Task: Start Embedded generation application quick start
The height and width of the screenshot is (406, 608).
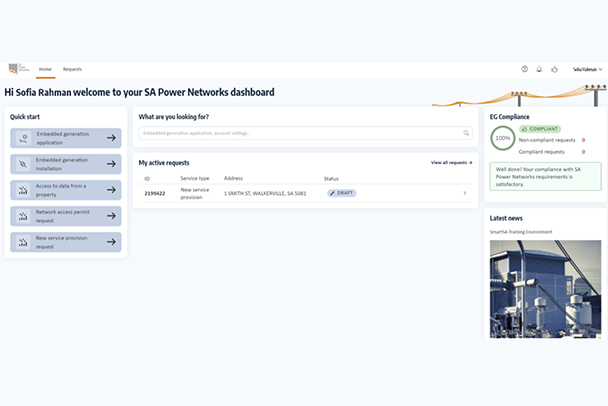Action: point(66,138)
